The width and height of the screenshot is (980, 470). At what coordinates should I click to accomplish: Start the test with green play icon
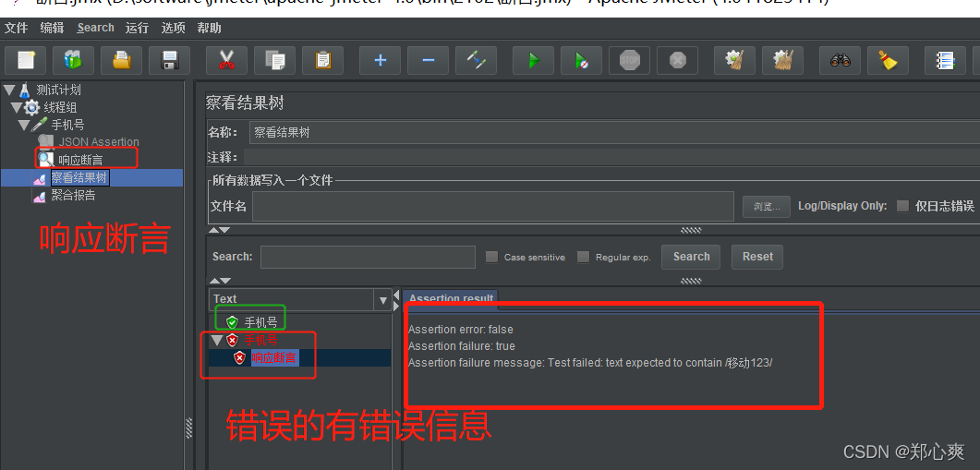533,60
